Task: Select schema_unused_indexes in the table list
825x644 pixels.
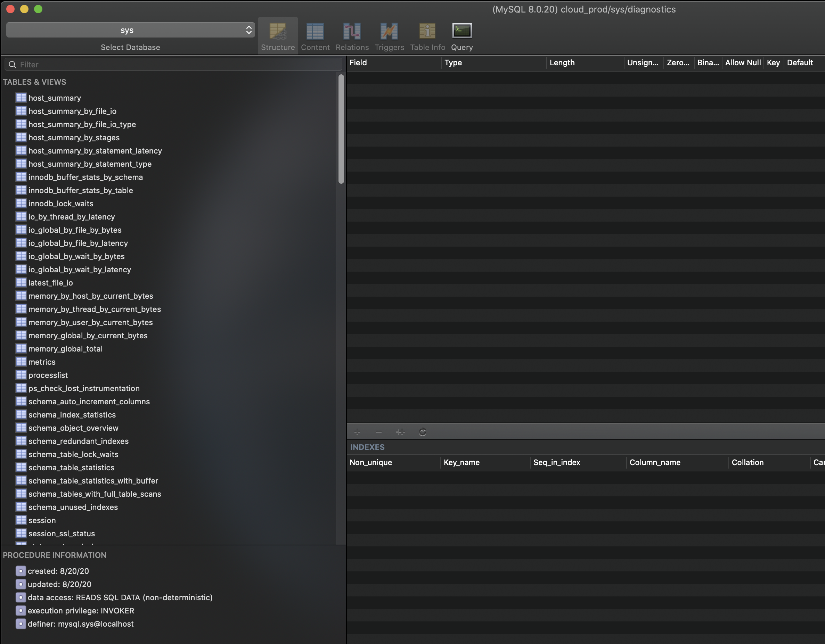Action: (73, 507)
